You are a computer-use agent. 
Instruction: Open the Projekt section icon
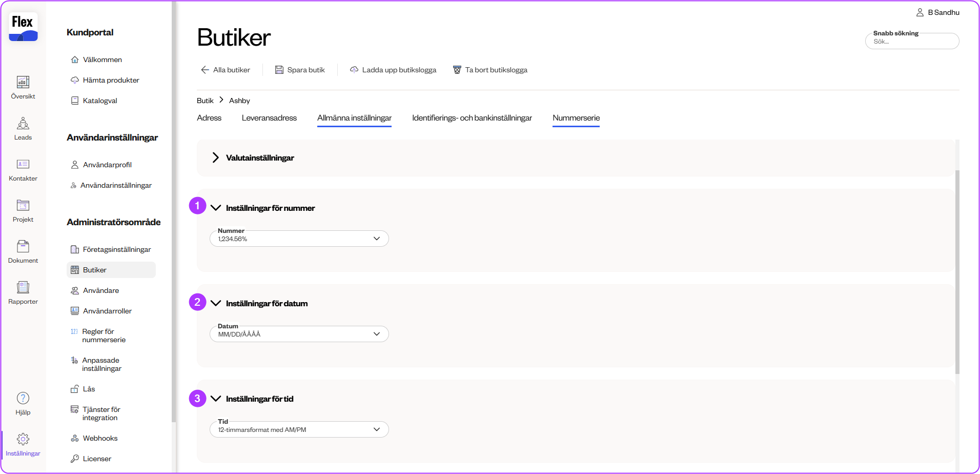tap(23, 206)
